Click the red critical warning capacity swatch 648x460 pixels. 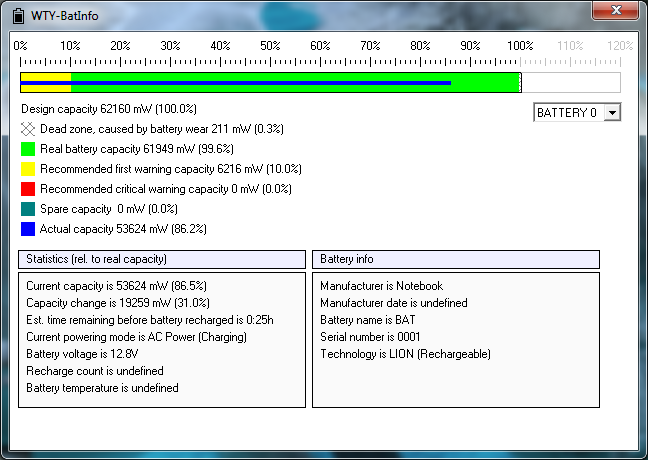[28, 189]
